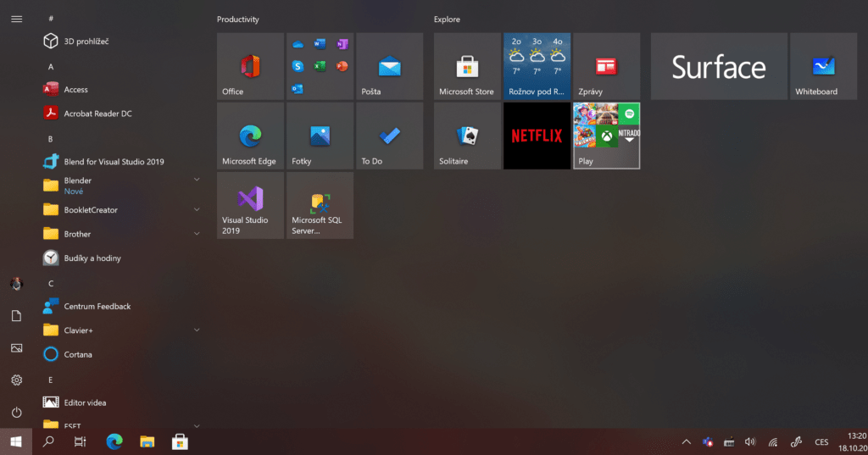Launch Visual Studio 2019 tile
Viewport: 868px width, 455px height.
250,205
